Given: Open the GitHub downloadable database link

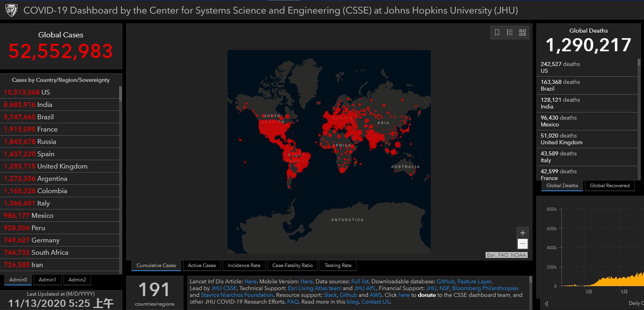Looking at the screenshot, I should point(445,281).
